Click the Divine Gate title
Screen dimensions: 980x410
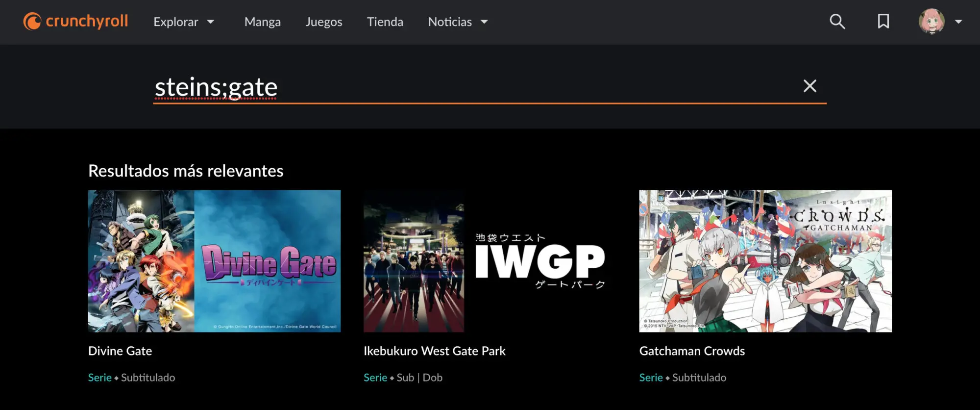coord(120,351)
